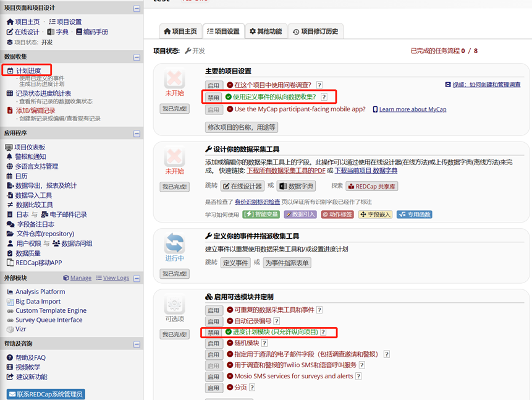Click the grid icon beside 记录状态进度统计表
The width and height of the screenshot is (532, 400).
[x=10, y=93]
